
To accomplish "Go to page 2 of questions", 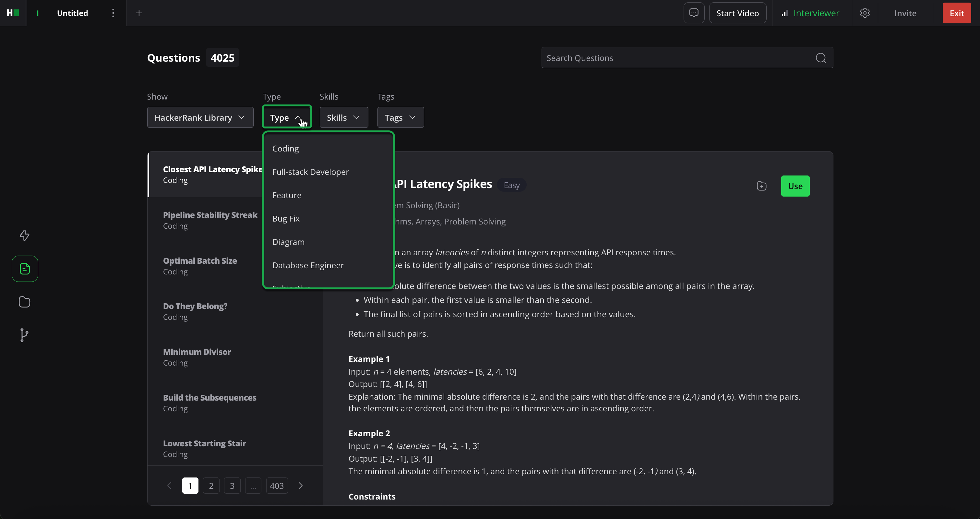I will (x=211, y=486).
